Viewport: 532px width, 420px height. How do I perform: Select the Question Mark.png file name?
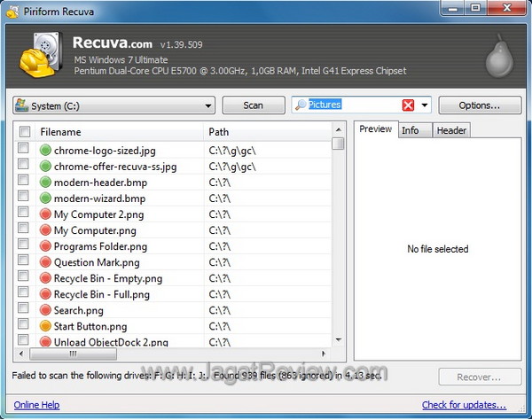click(97, 262)
